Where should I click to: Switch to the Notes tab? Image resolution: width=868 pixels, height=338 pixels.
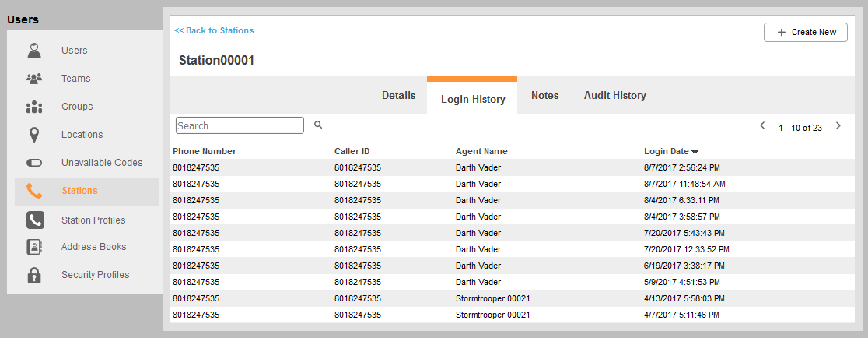pos(544,96)
